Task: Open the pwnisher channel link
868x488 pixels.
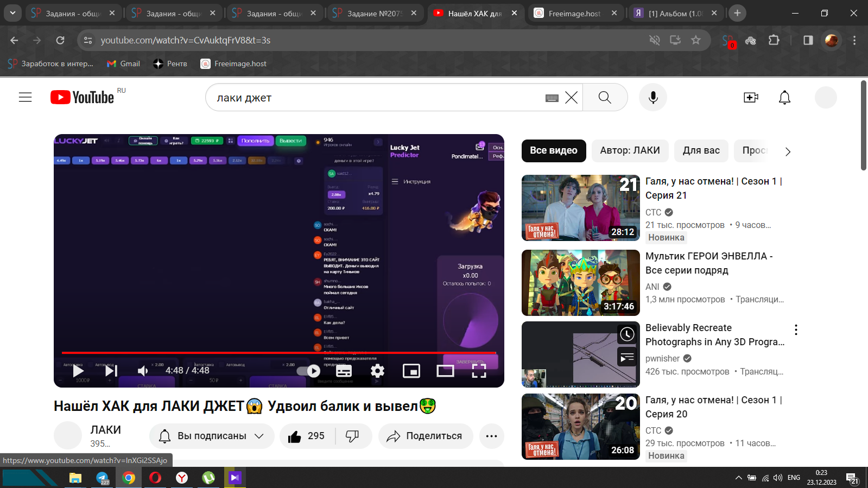Action: pos(662,358)
